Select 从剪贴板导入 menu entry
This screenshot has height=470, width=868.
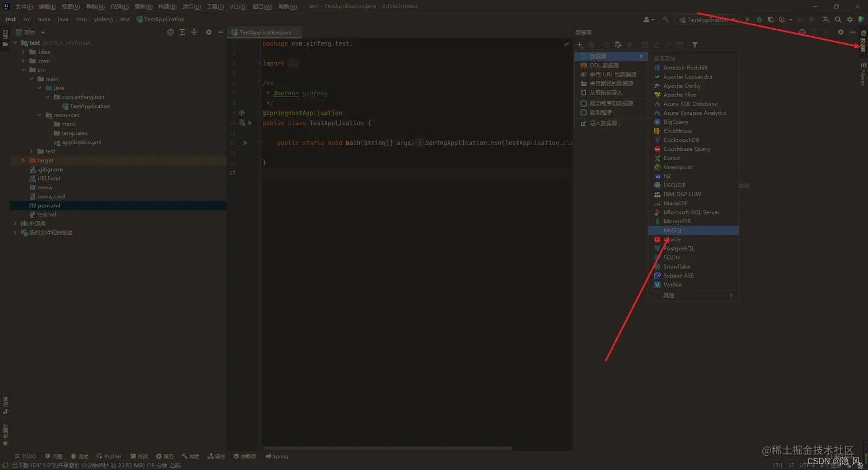(x=611, y=92)
